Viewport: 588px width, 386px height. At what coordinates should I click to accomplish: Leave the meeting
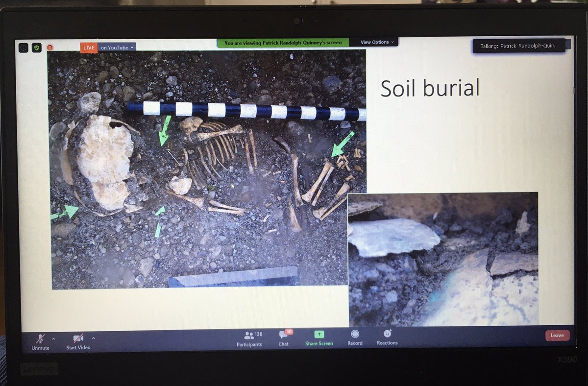click(557, 335)
